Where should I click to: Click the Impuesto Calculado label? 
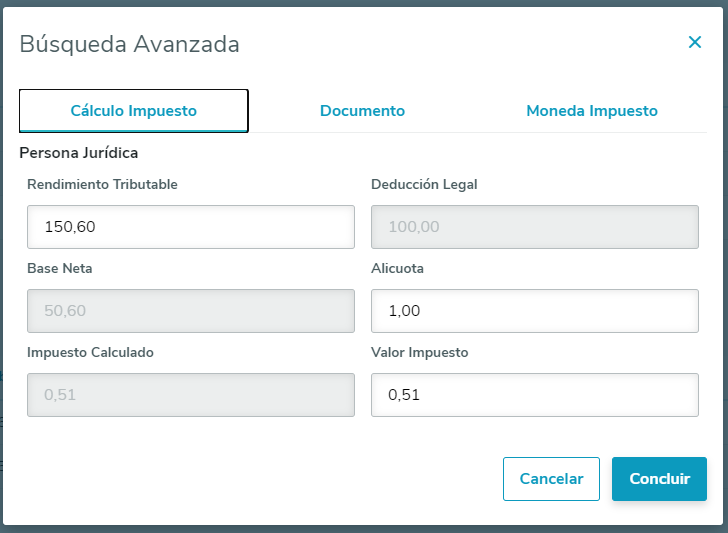click(90, 352)
